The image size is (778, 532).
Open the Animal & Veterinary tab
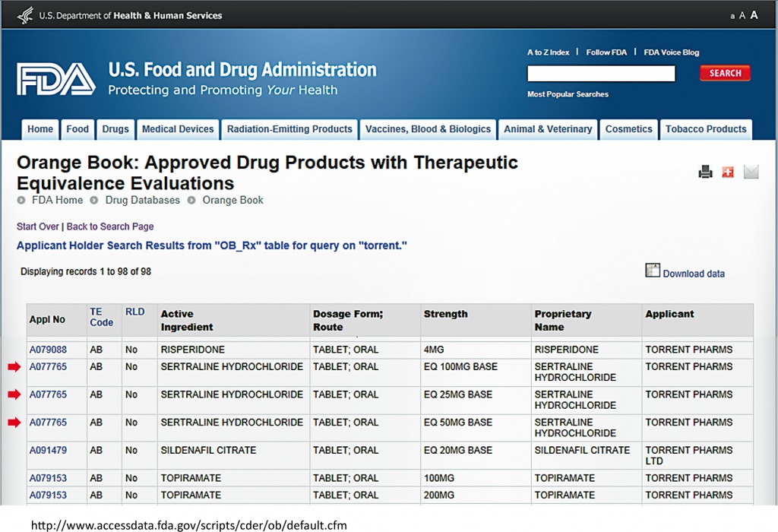click(548, 129)
